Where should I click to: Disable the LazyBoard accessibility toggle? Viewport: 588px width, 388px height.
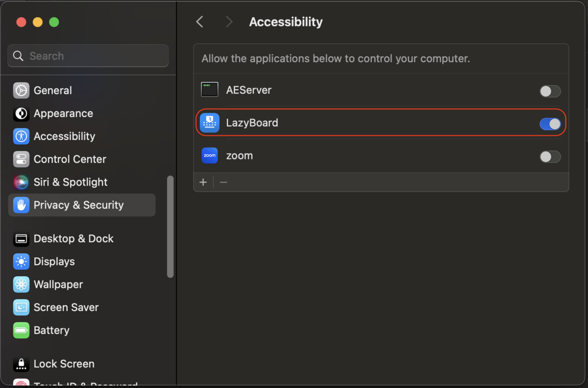[x=550, y=124]
